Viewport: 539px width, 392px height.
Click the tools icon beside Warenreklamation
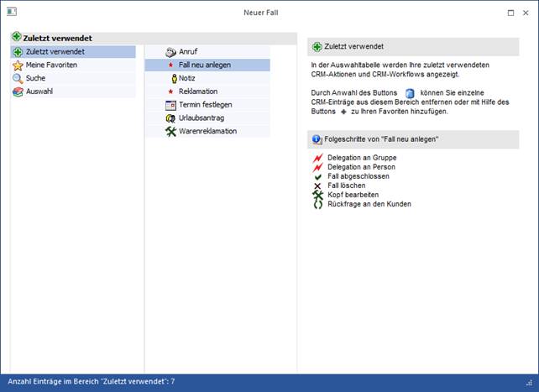pos(170,132)
